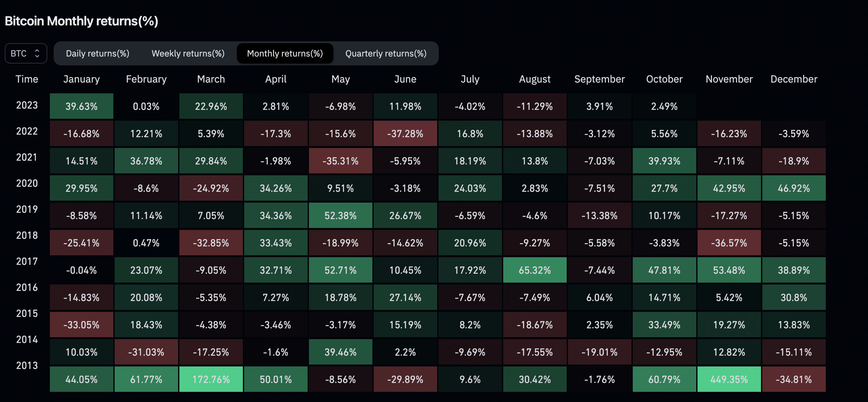The width and height of the screenshot is (868, 402).
Task: Click the up-down chevron beside BTC
Action: click(37, 53)
